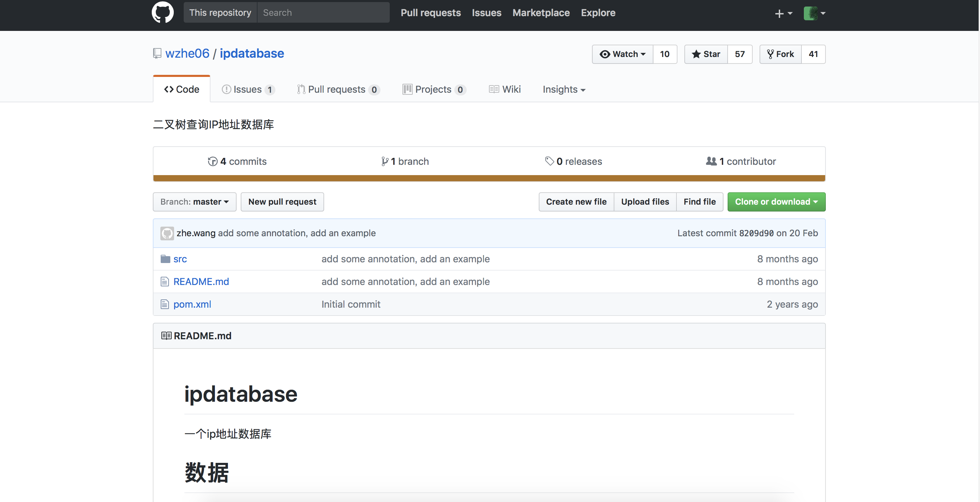980x502 pixels.
Task: Click the New pull request button
Action: tap(282, 202)
